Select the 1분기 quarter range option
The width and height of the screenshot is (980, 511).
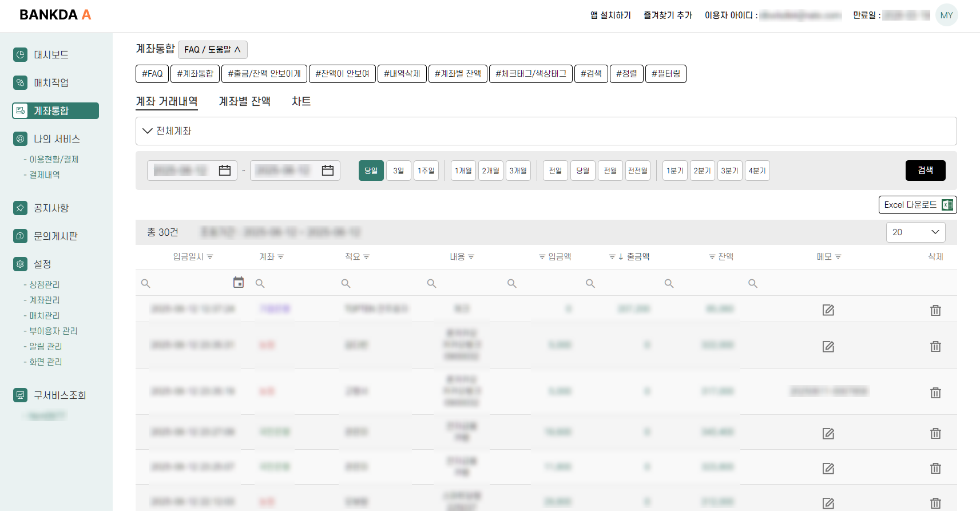[x=675, y=171]
